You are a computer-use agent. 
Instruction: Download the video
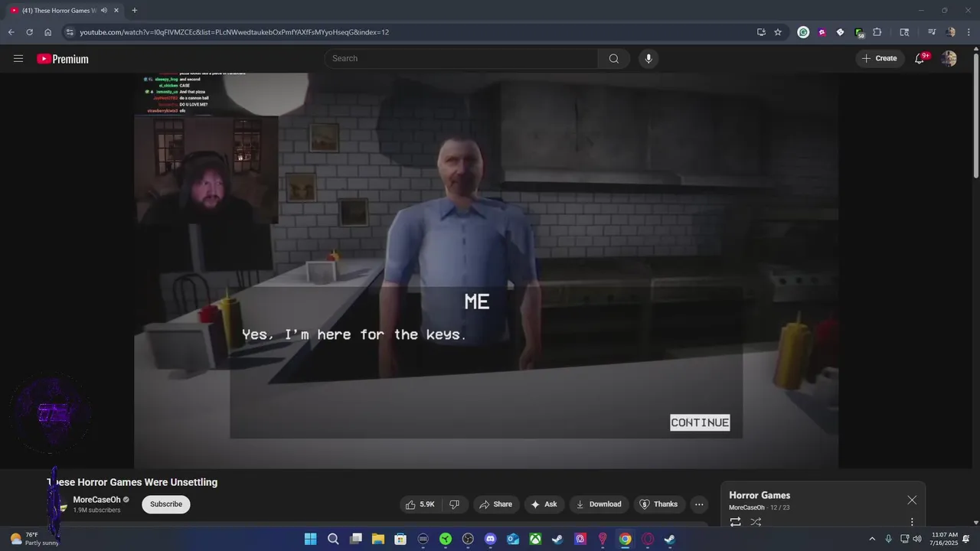(x=599, y=504)
